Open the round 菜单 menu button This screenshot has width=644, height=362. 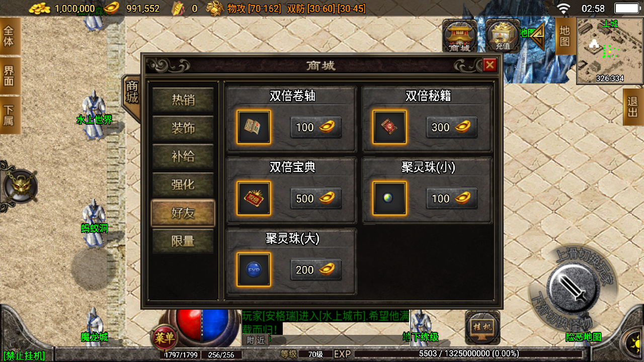point(164,338)
